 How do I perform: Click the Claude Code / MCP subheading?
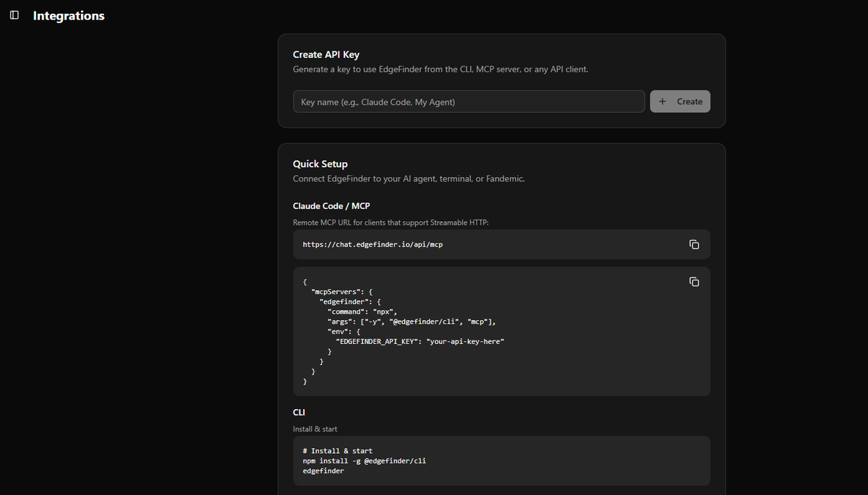click(332, 206)
